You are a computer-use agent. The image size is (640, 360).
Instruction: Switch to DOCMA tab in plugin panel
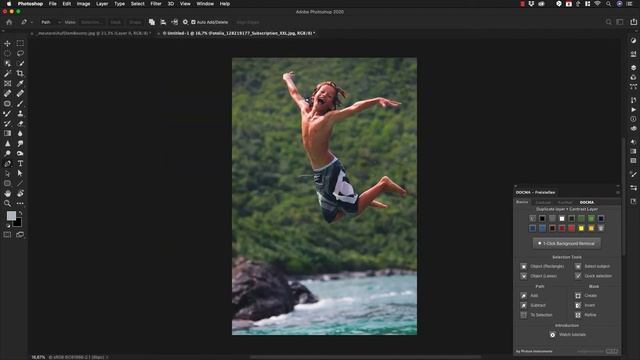587,202
